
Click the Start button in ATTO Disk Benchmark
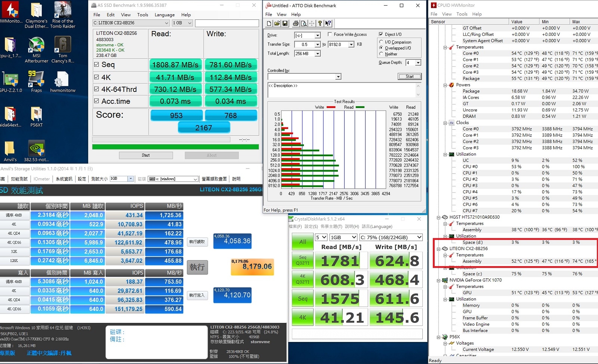click(410, 77)
